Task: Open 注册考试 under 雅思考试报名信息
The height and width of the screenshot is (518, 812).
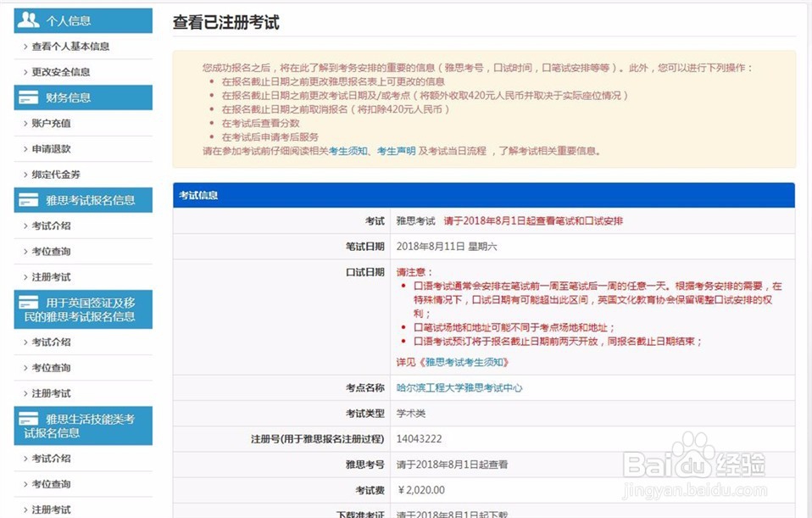Action: click(51, 276)
